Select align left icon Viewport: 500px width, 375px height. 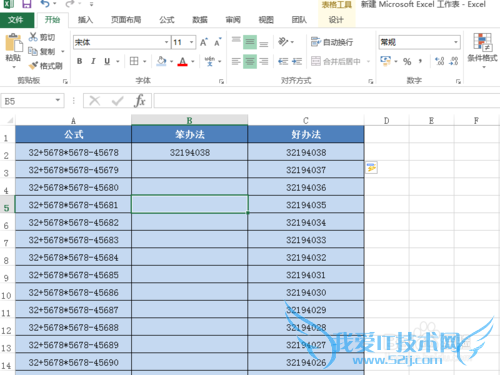236,61
